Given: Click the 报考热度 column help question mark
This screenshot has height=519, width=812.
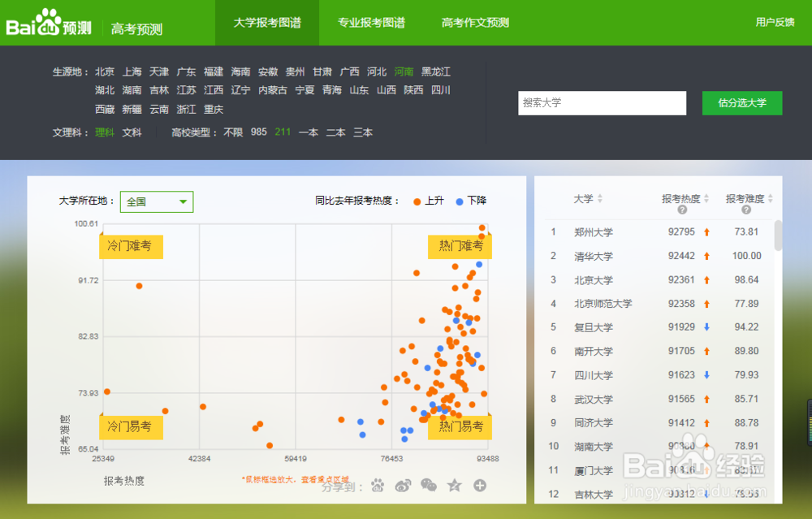Looking at the screenshot, I should [680, 210].
